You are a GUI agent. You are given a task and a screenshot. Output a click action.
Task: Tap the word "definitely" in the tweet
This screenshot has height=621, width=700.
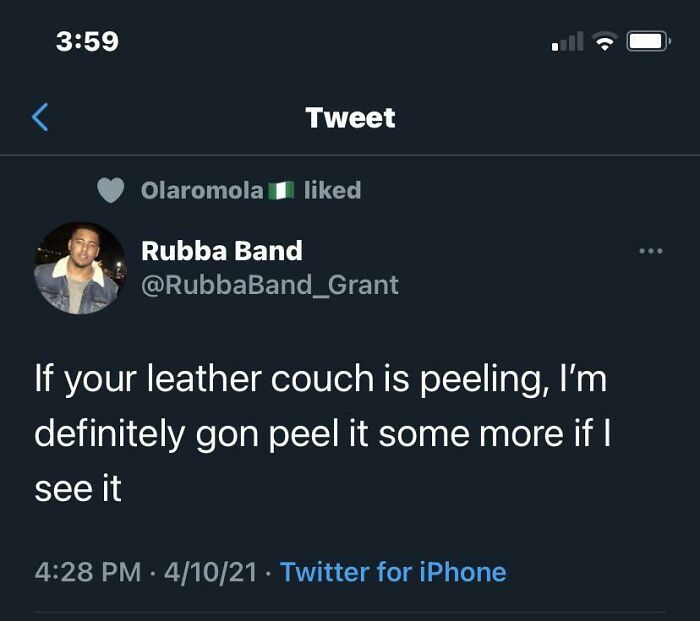tap(111, 435)
